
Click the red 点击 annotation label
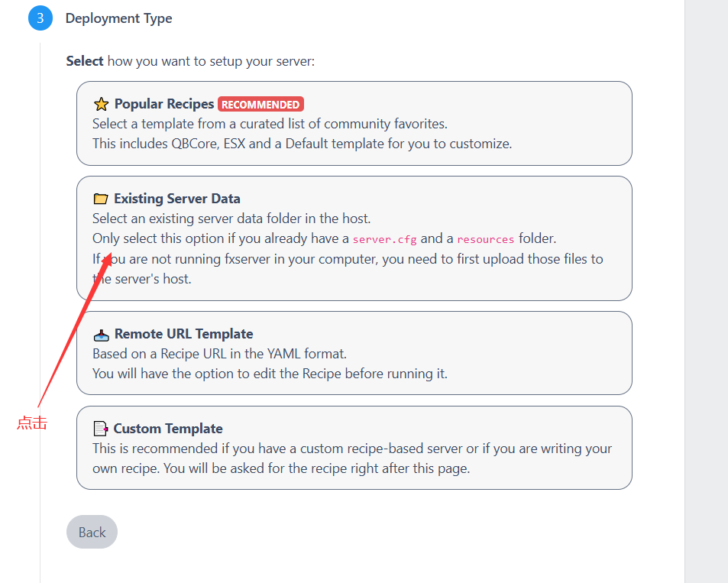(32, 423)
